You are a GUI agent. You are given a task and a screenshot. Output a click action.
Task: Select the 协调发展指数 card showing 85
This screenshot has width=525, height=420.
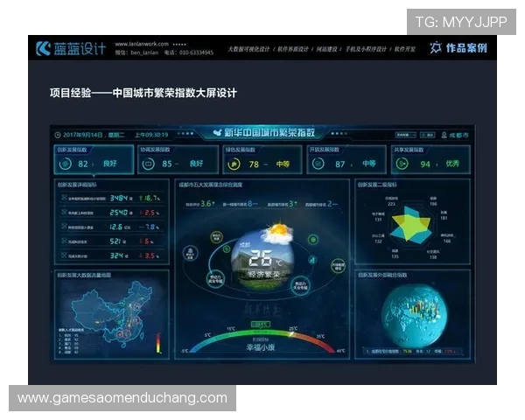point(178,159)
